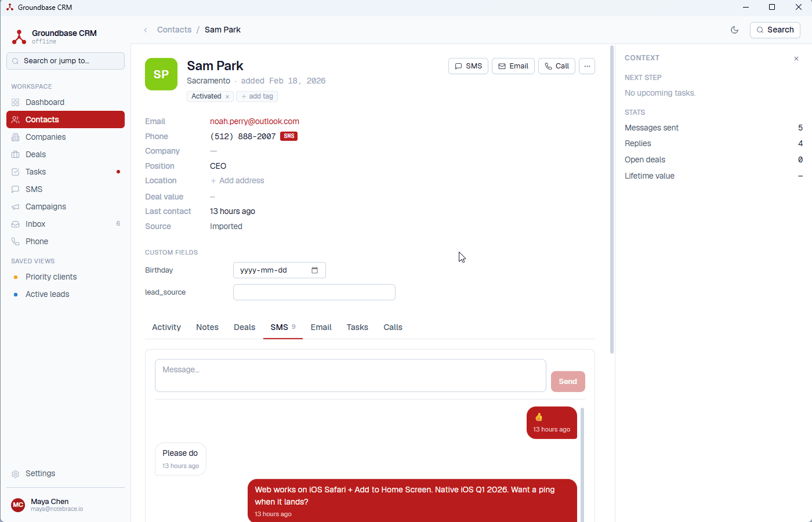Go back using the breadcrumb chevron
812x522 pixels.
(x=146, y=30)
